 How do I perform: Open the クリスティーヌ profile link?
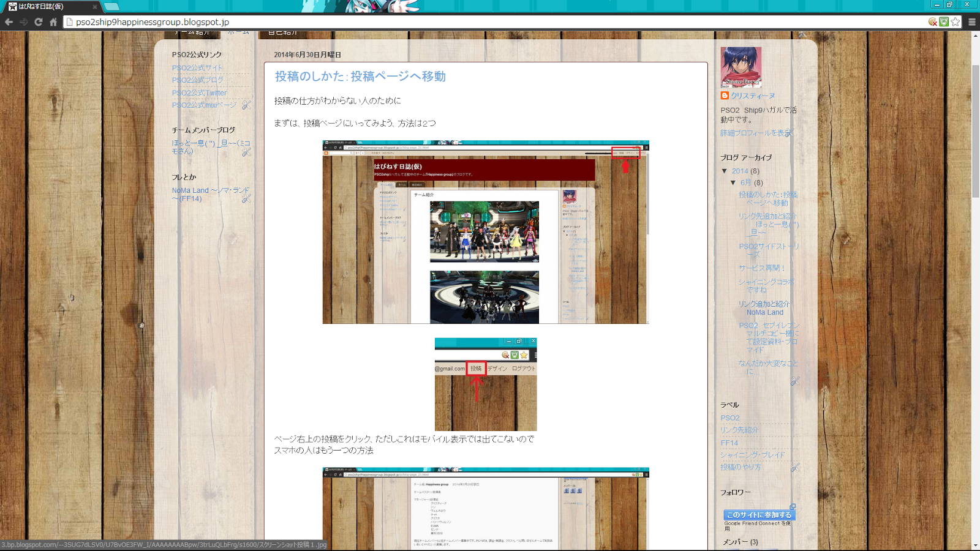tap(753, 96)
